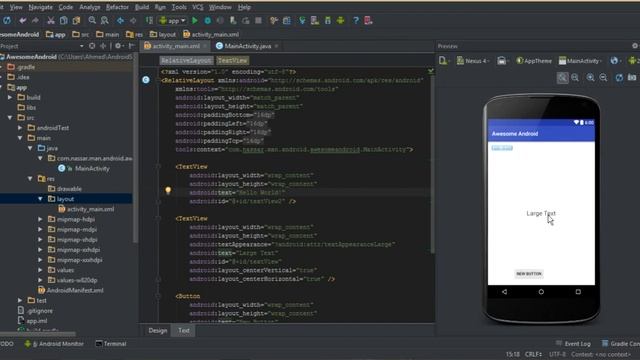This screenshot has height=360, width=640.
Task: Click the Project tree horizontal scrollbar
Action: pos(38,333)
